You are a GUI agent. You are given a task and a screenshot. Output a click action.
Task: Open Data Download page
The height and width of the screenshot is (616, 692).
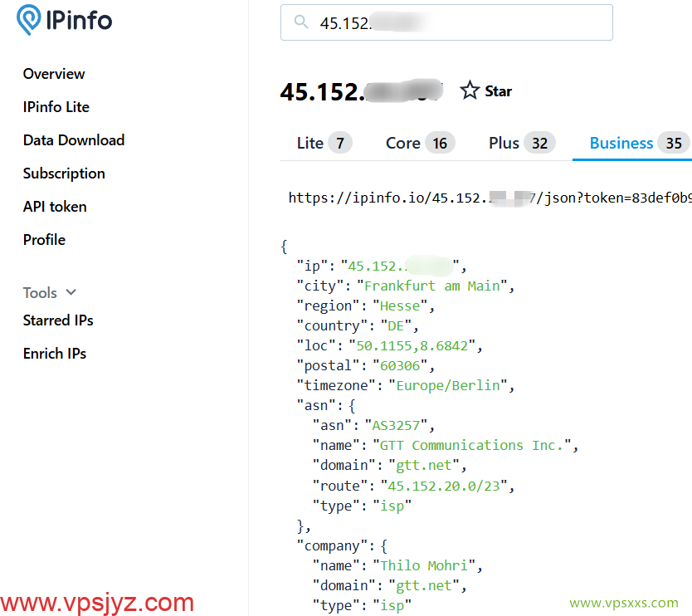coord(74,140)
